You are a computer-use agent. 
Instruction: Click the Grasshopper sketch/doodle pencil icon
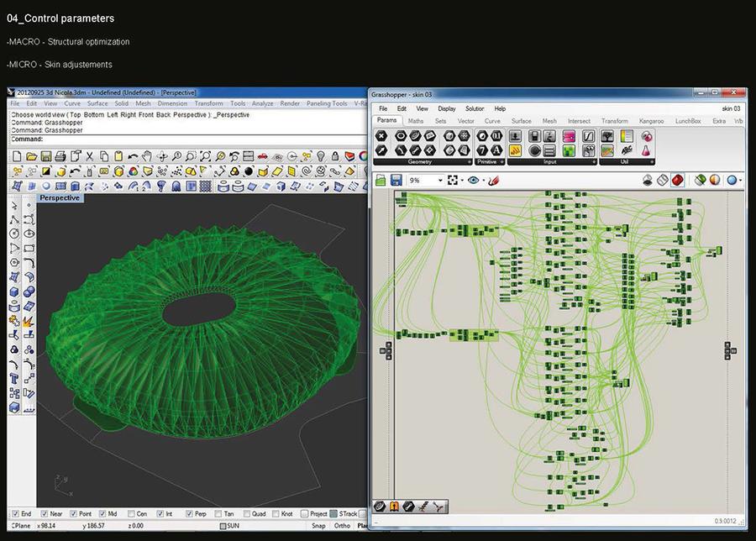[494, 180]
